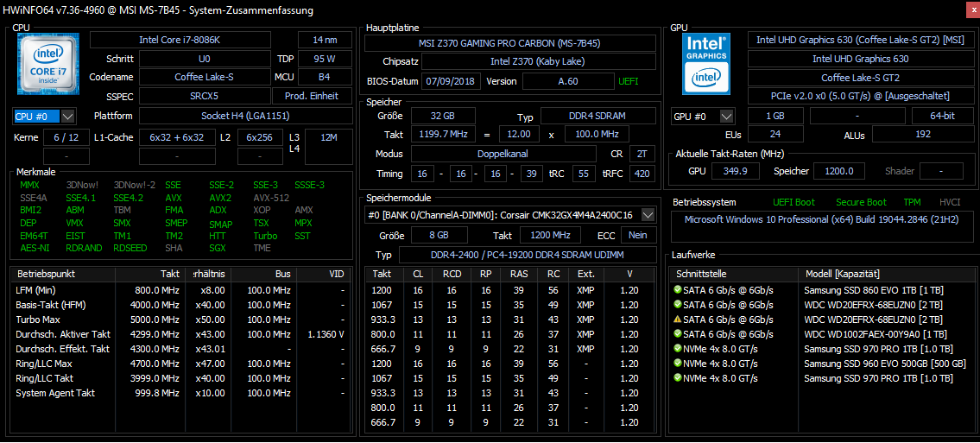Click the memory type DDR4 SDRAM field
Viewport: 980px width, 443px height.
[x=597, y=117]
